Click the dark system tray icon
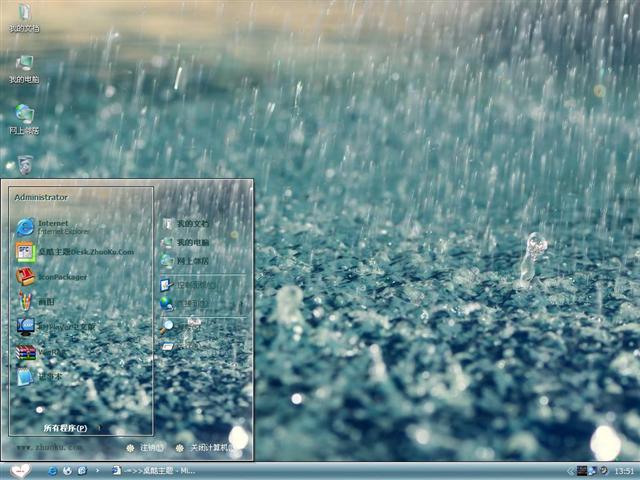640x480 pixels. pos(582,471)
